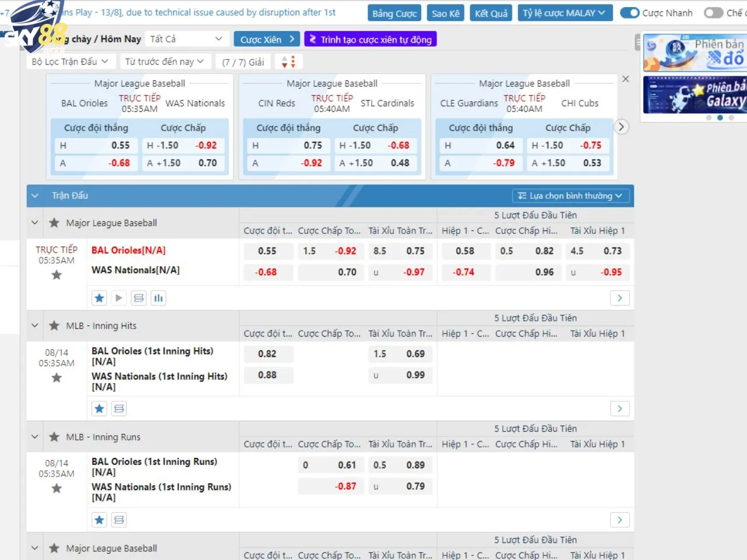
Task: Click gray star beside 1st Inning Hits date
Action: tap(57, 377)
